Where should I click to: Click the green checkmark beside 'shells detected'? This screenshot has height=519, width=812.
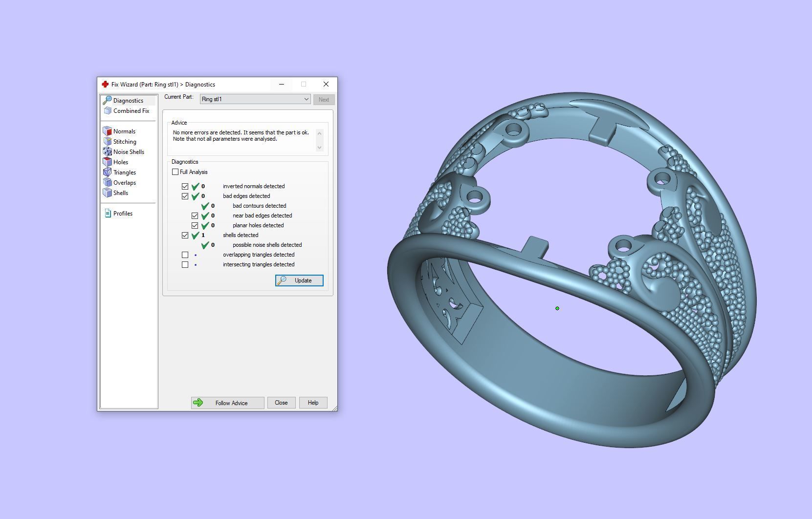196,235
